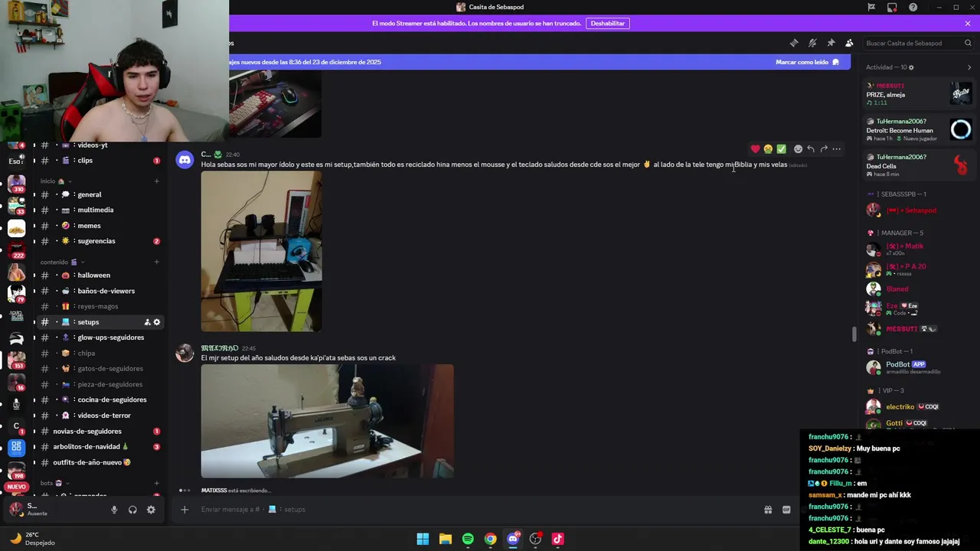Screen dimensions: 980x551
Task: Open the general channel
Action: (x=100, y=194)
